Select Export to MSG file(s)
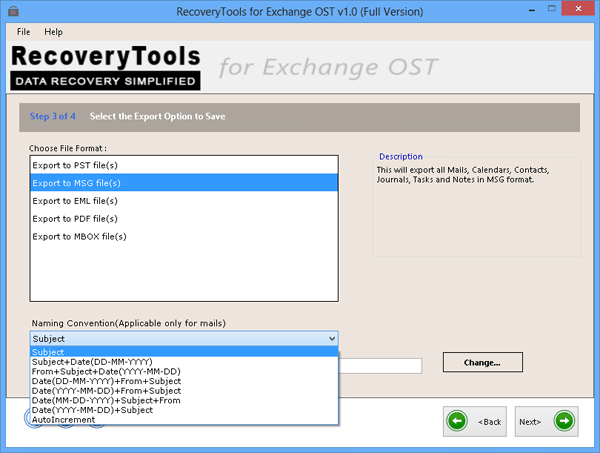The image size is (600, 453). [184, 183]
